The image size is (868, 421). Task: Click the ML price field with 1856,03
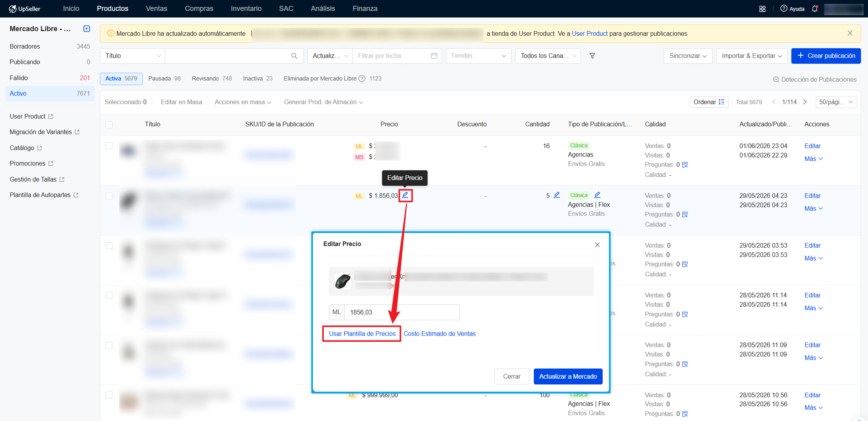point(402,312)
